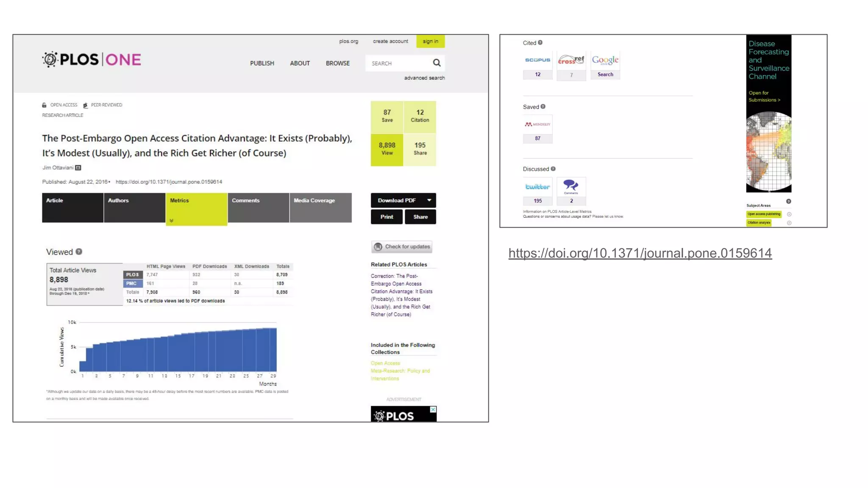Toggle radio beside Citation analysis subject

tap(789, 223)
